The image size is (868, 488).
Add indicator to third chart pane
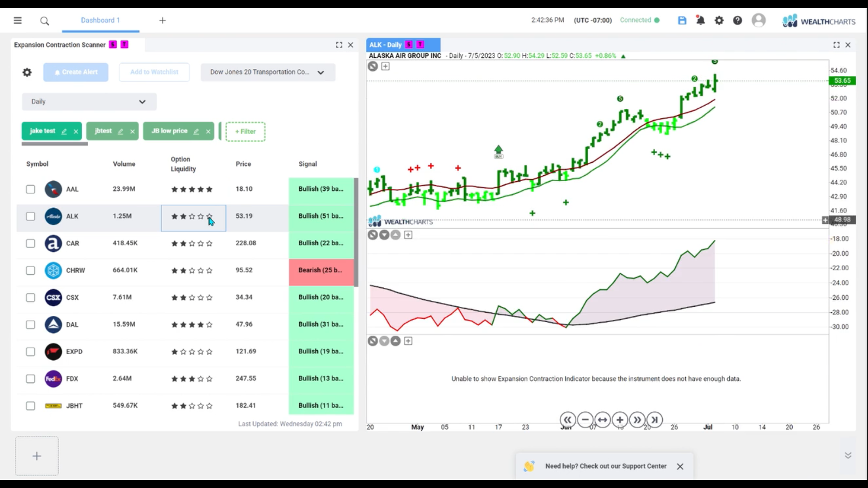click(x=408, y=341)
